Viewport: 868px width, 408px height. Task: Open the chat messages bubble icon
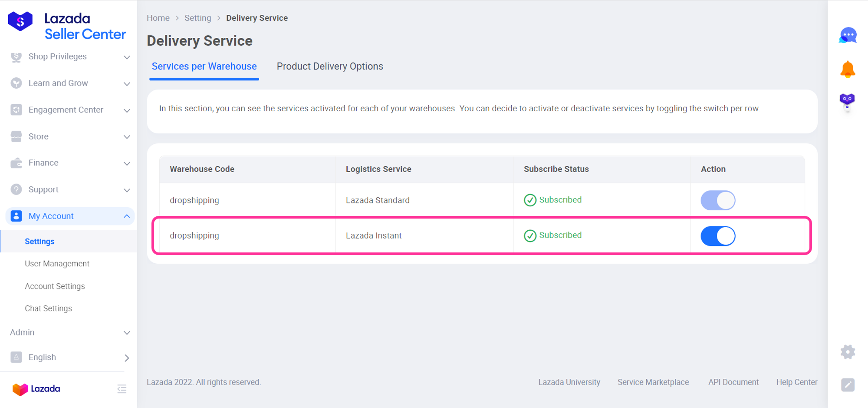848,35
